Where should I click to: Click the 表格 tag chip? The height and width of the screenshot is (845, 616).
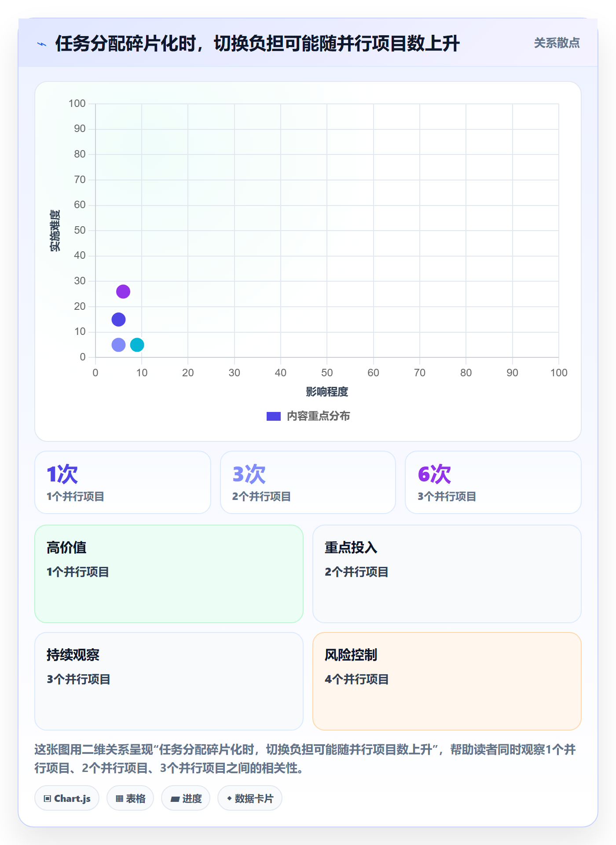click(130, 798)
